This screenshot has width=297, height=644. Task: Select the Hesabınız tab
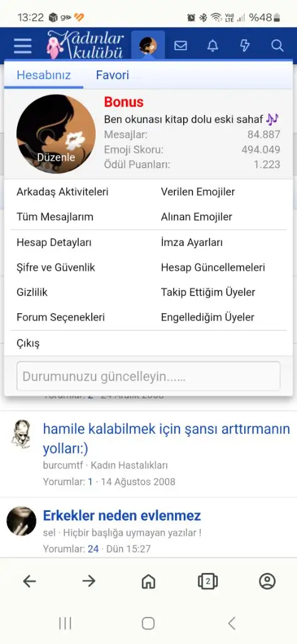[x=43, y=75]
